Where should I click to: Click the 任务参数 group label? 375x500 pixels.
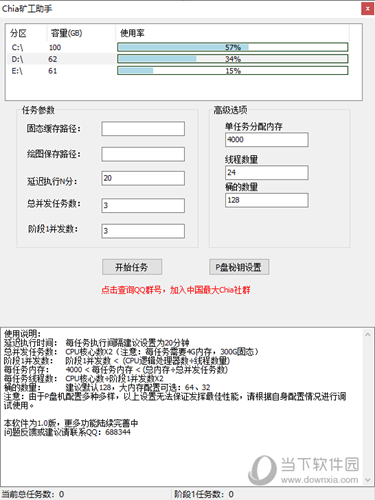pyautogui.click(x=38, y=110)
